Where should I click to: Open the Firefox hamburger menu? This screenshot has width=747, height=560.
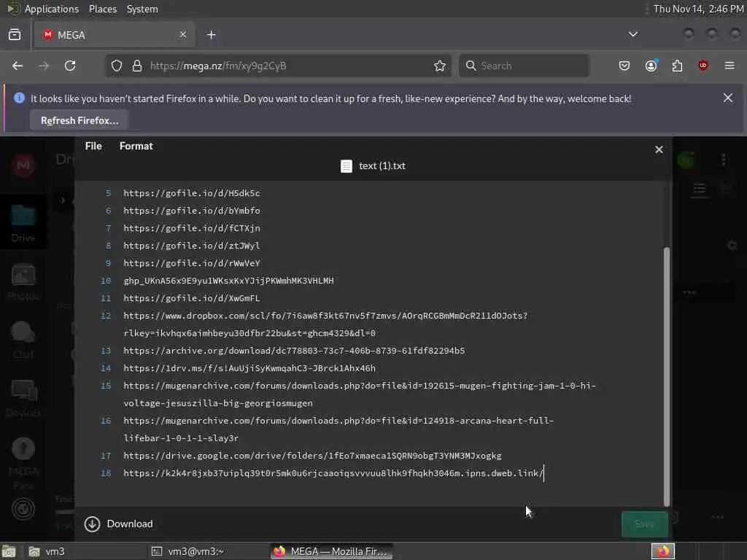(x=729, y=66)
